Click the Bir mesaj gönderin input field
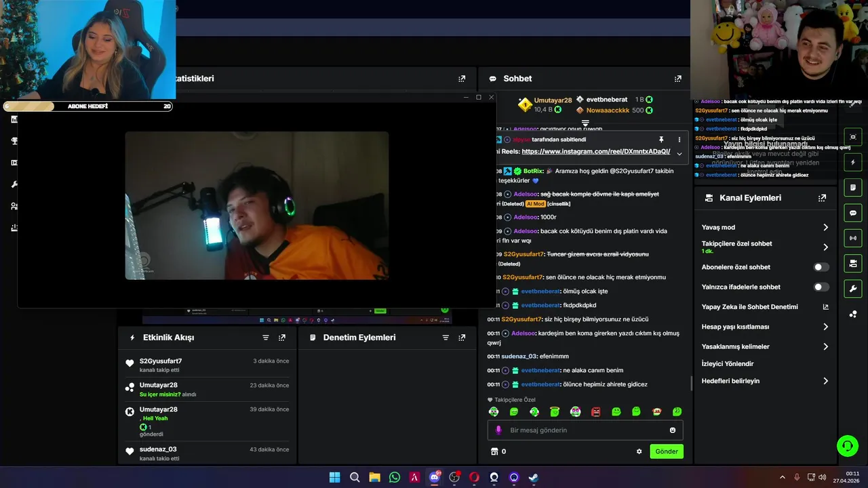Image resolution: width=868 pixels, height=488 pixels. [585, 430]
